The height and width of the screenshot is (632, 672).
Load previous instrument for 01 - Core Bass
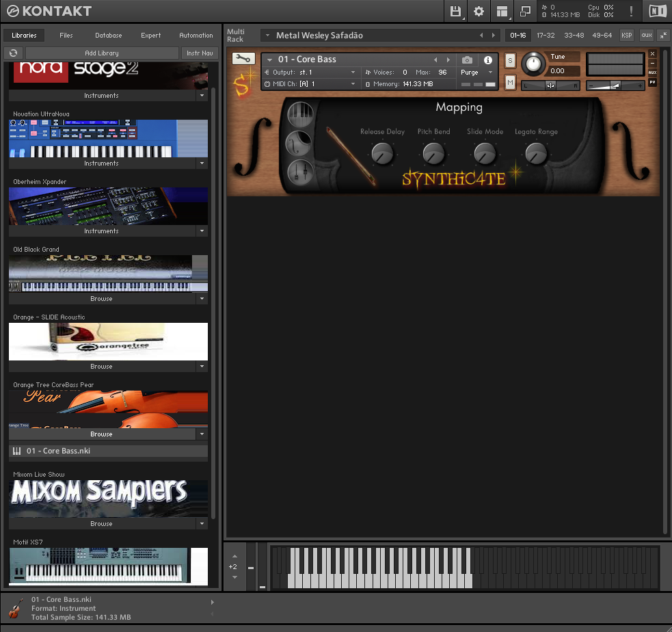point(435,60)
